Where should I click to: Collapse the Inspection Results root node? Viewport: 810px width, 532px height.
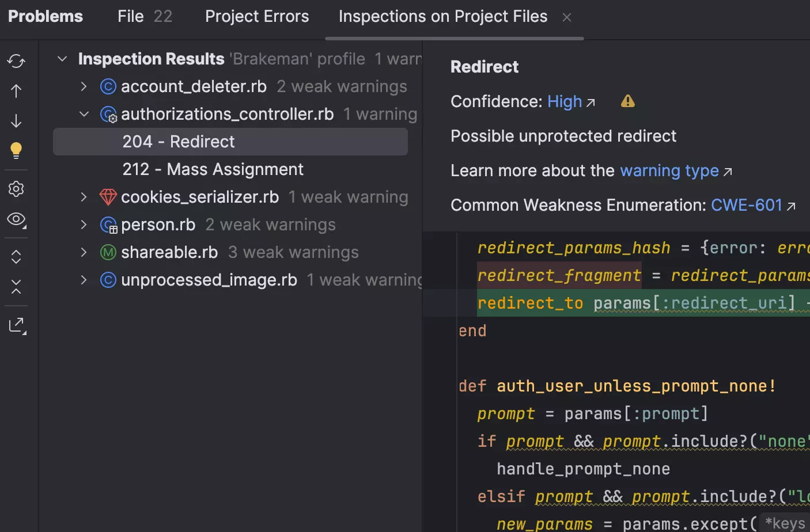62,59
